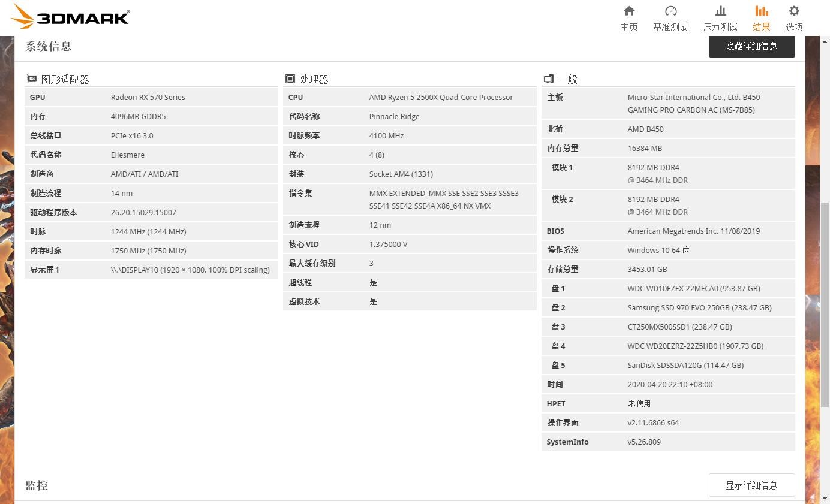Screen dimensions: 830x504
Task: Click the 模块 1 memory row label
Action: click(x=562, y=167)
